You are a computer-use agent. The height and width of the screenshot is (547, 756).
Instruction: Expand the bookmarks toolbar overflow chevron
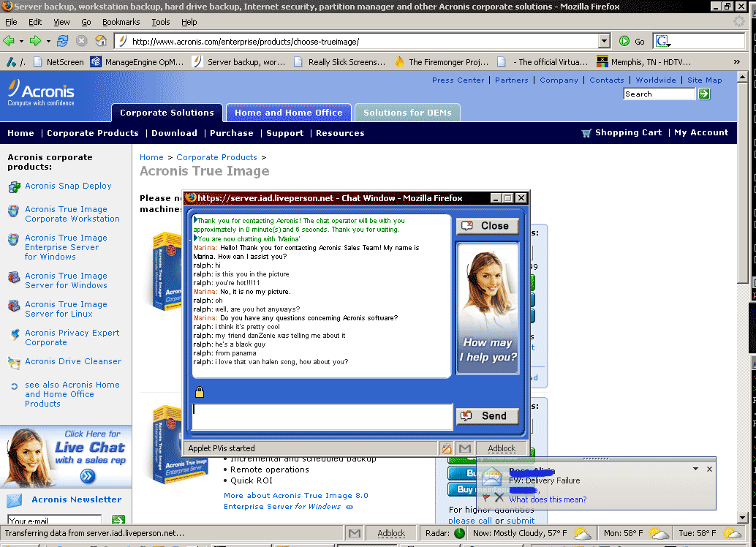pos(736,62)
